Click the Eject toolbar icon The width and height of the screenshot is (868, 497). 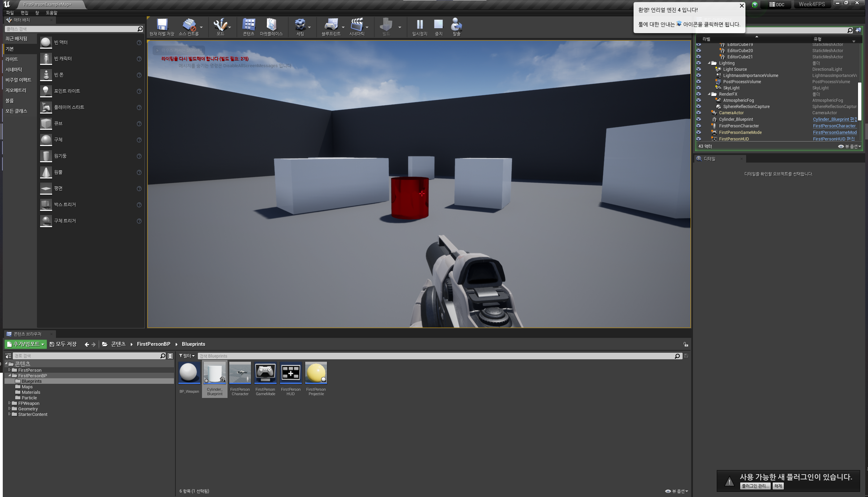(456, 26)
